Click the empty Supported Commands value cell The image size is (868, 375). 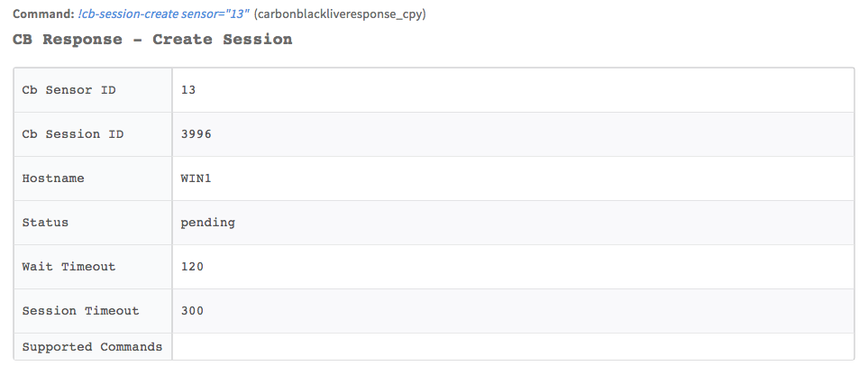tap(512, 347)
